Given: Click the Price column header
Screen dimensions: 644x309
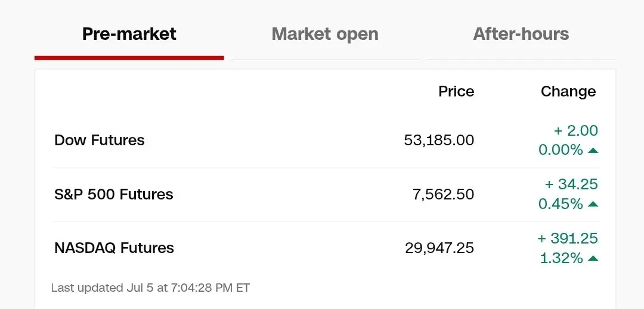Looking at the screenshot, I should (x=456, y=91).
